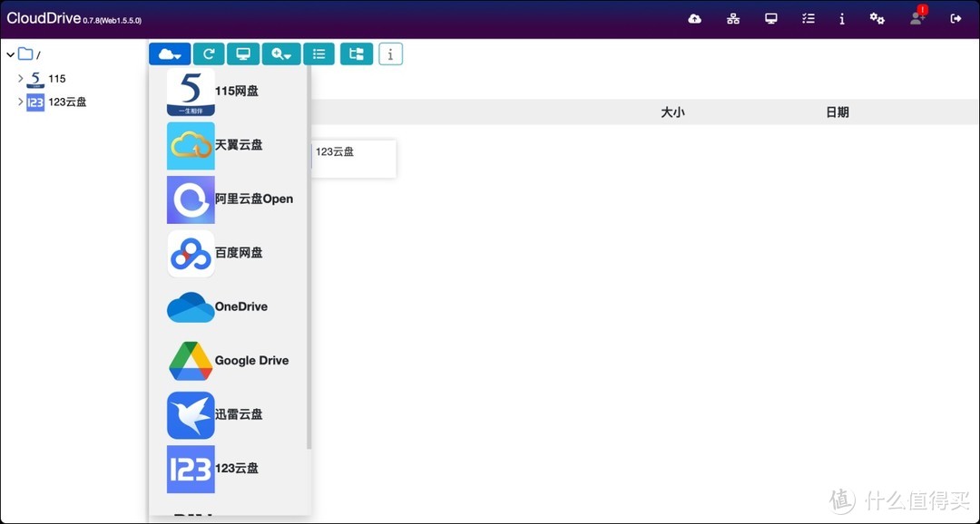980x524 pixels.
Task: Click the toolbar info button
Action: point(390,53)
